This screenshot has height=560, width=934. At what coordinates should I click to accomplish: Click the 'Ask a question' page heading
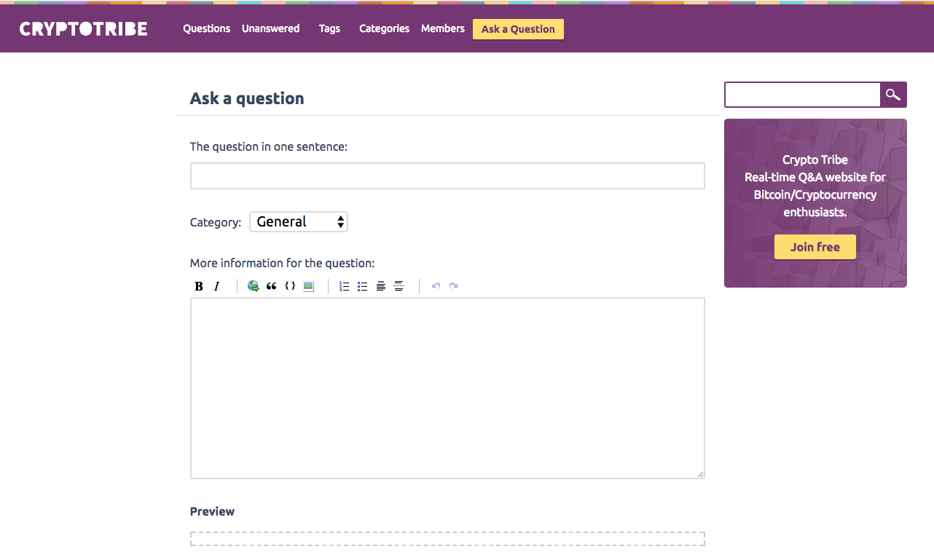[x=247, y=98]
